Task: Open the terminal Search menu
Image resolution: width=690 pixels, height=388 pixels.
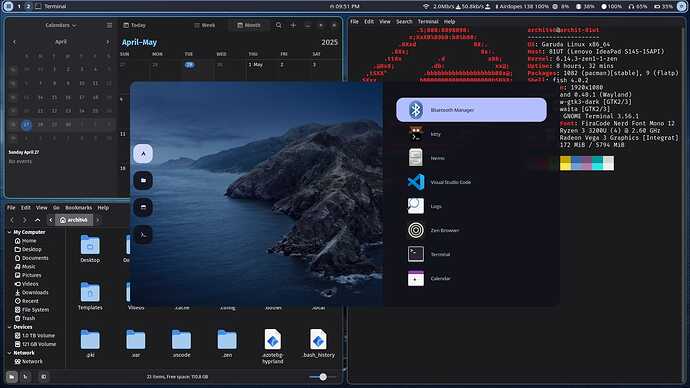Action: pos(404,22)
